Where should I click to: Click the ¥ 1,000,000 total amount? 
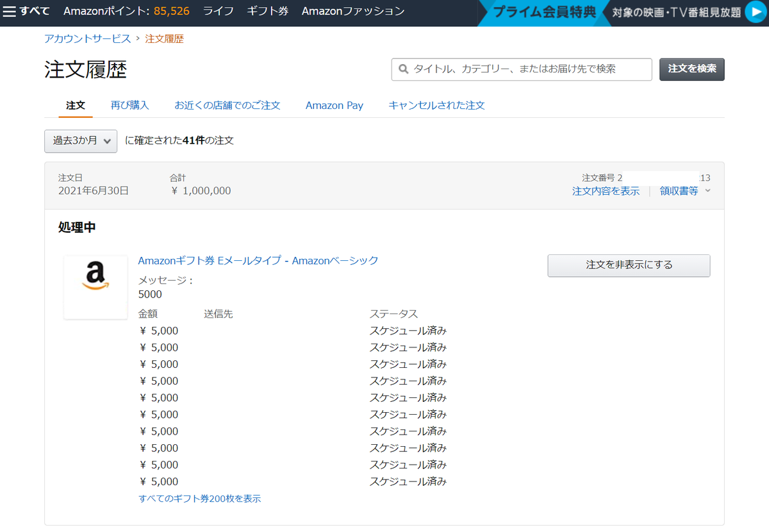(x=201, y=191)
